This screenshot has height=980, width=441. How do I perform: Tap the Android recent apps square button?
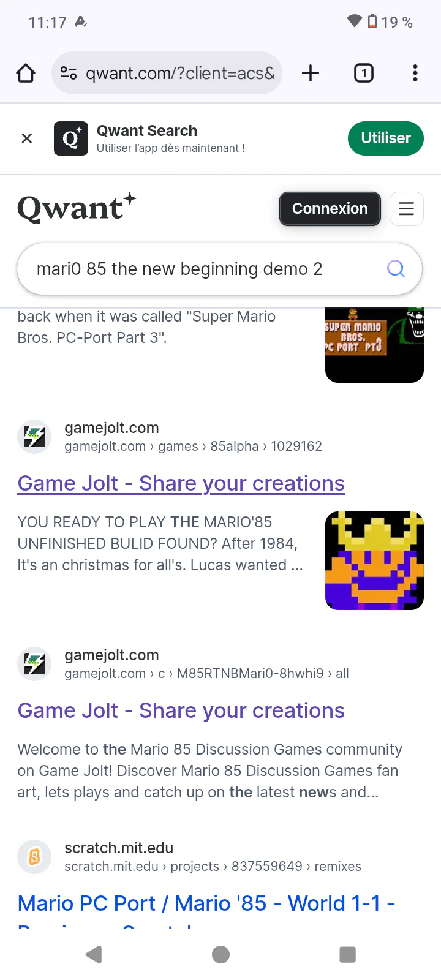347,954
